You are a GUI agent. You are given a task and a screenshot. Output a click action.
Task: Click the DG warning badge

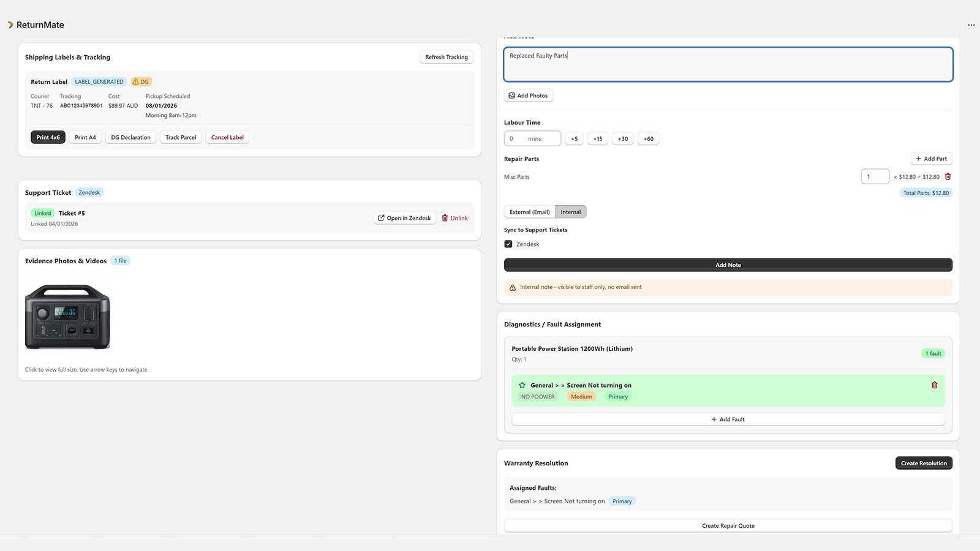(x=141, y=81)
